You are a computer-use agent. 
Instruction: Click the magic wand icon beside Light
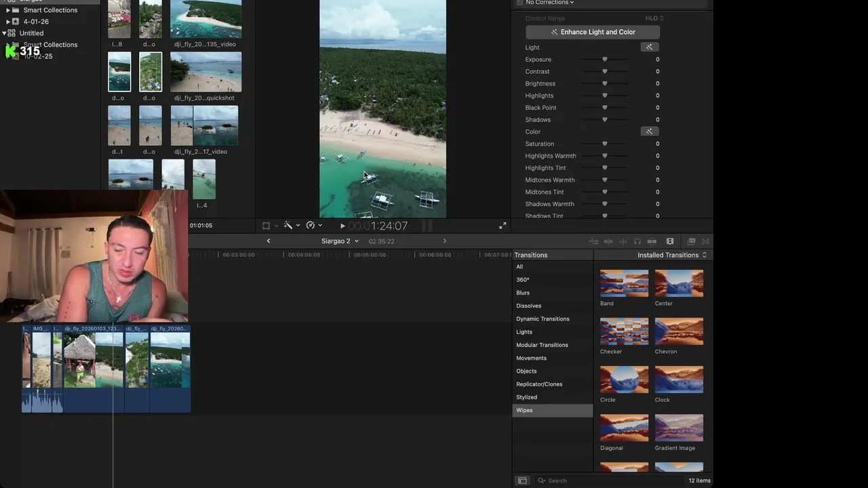(x=649, y=47)
